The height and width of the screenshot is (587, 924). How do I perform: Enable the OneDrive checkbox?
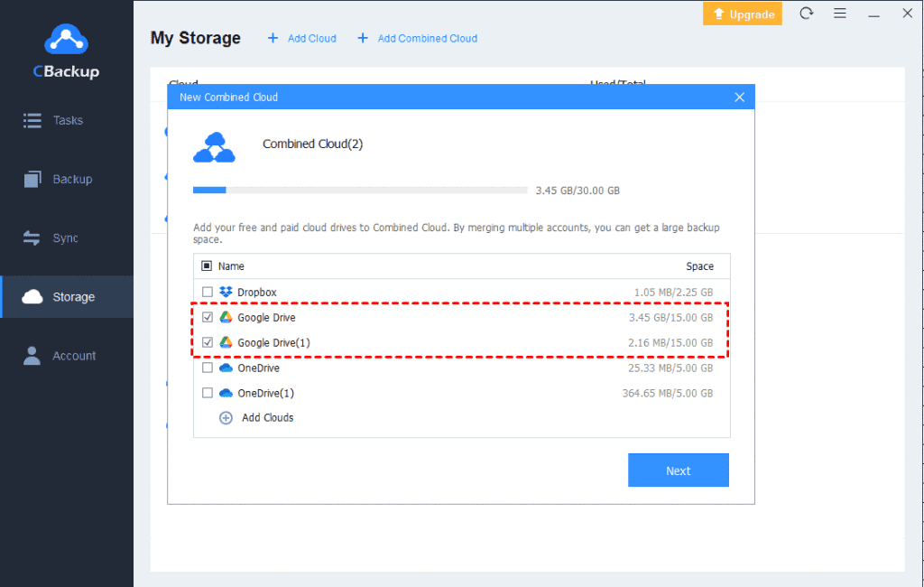208,368
